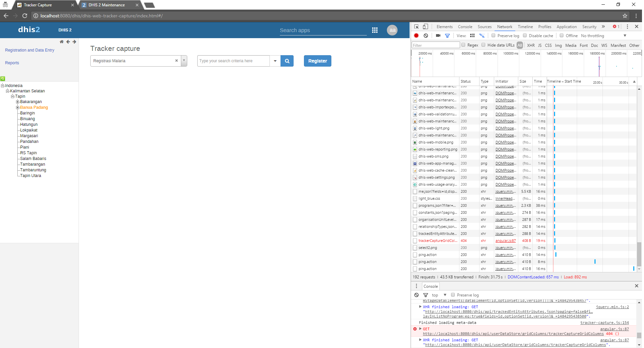Enable the Disable cache checkbox
Screen dimensions: 644x348
(x=525, y=35)
